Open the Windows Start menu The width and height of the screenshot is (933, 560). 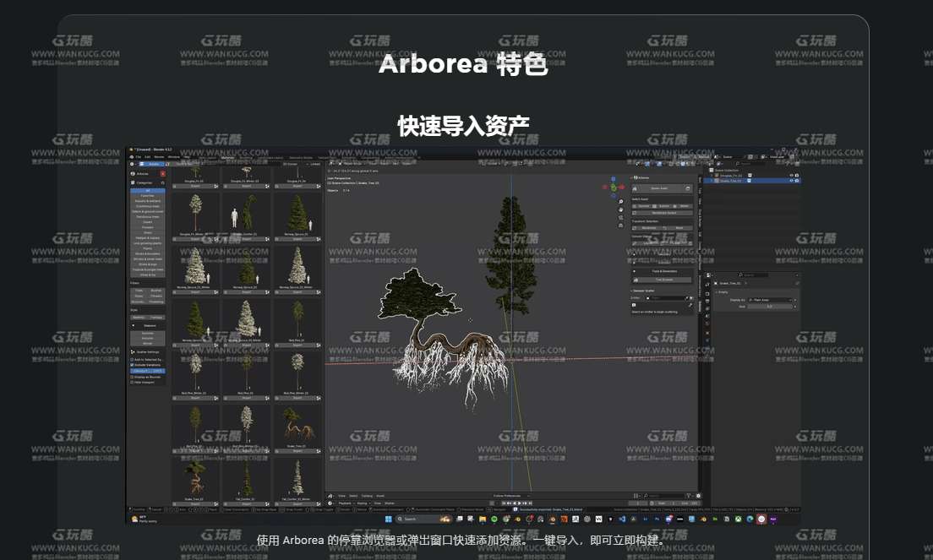pyautogui.click(x=389, y=519)
